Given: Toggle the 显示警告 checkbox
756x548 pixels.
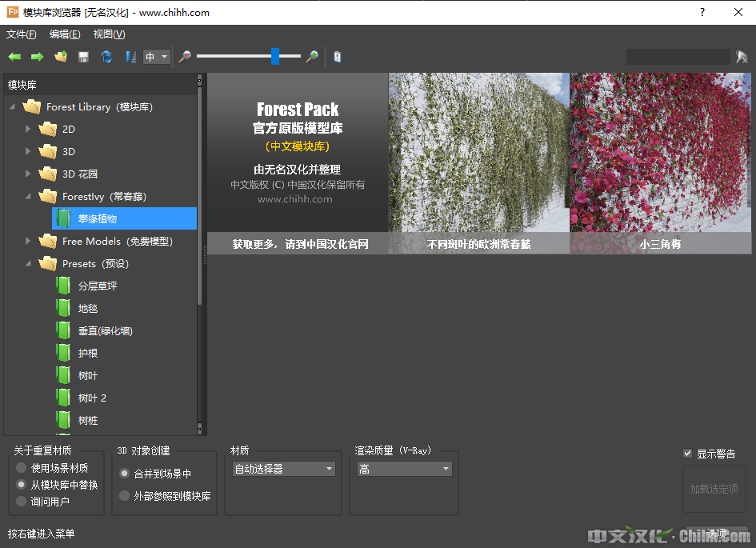Looking at the screenshot, I should (x=687, y=454).
